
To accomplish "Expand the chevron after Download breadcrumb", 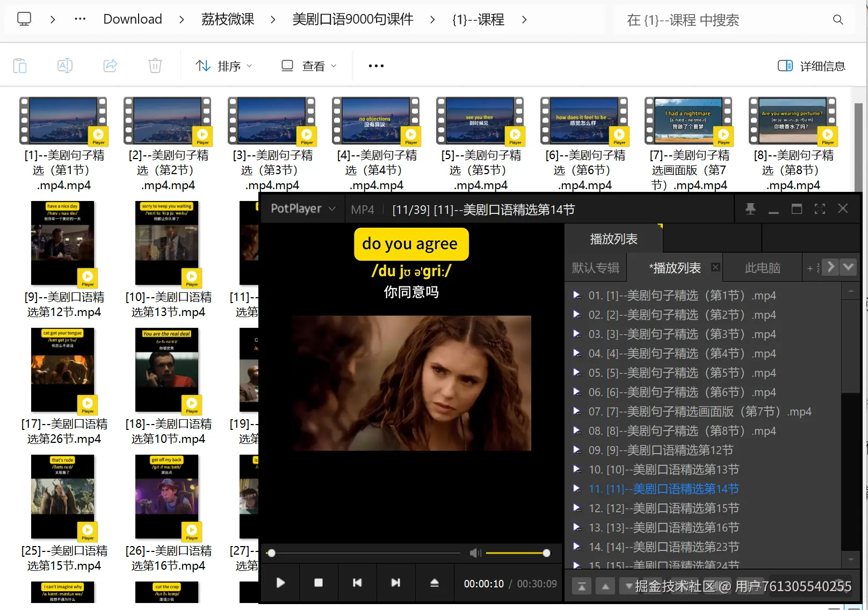I will tap(182, 19).
